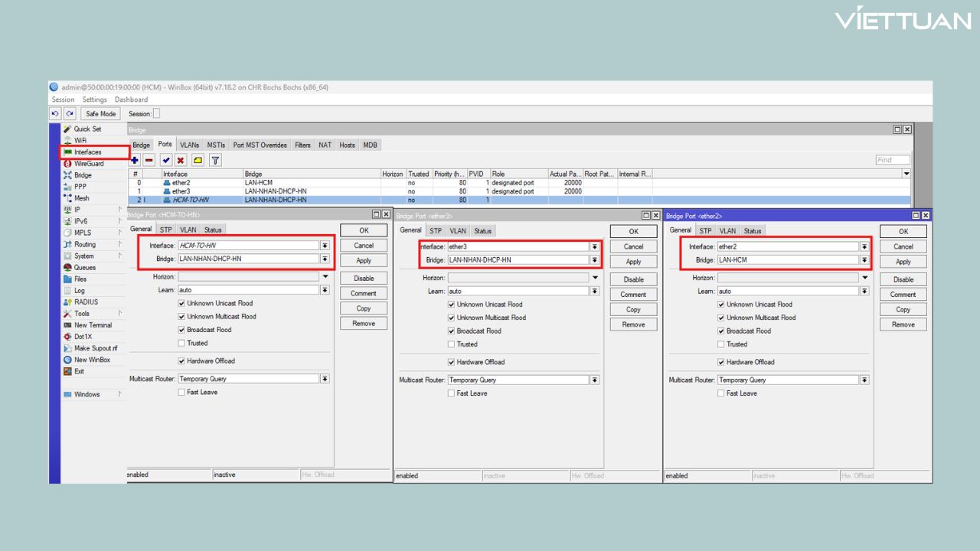Screen dimensions: 980x551
Task: Toggle Hardware Offload in ether3 dialog
Action: [x=452, y=362]
